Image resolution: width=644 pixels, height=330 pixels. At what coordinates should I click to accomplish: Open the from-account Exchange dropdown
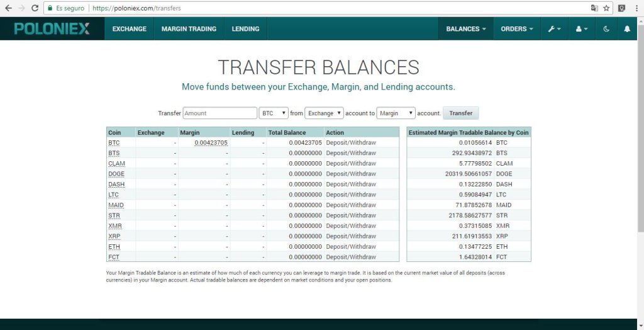[324, 113]
